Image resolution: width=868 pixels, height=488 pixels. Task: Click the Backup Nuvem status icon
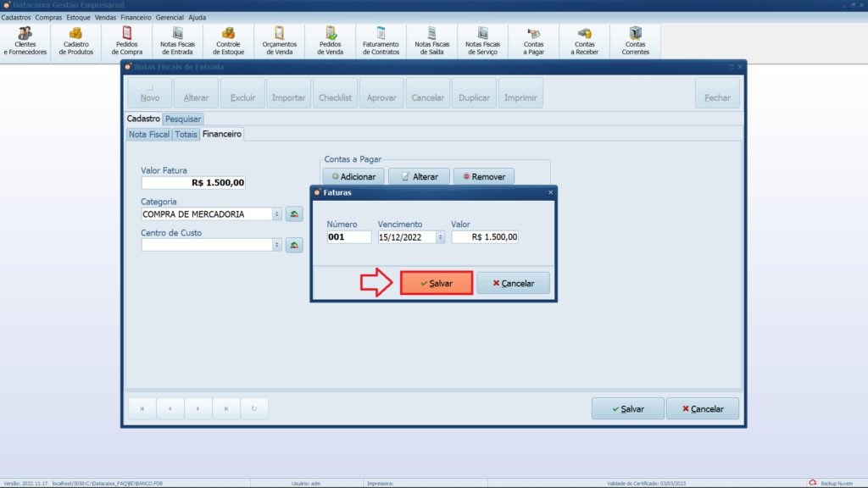pos(813,483)
